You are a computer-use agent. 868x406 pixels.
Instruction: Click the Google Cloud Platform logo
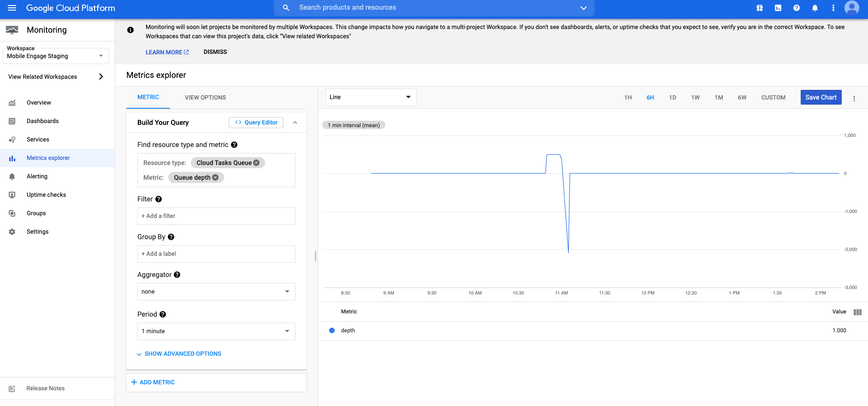click(x=71, y=8)
